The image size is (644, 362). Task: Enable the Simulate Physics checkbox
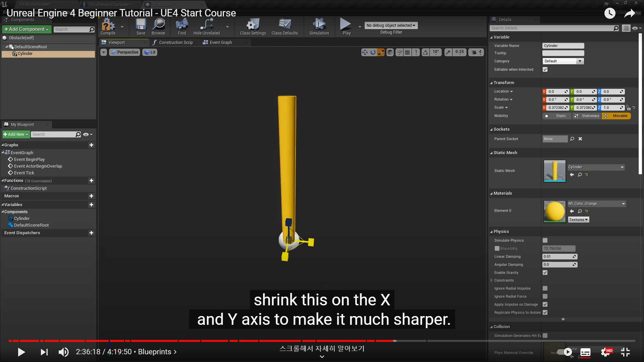click(545, 240)
